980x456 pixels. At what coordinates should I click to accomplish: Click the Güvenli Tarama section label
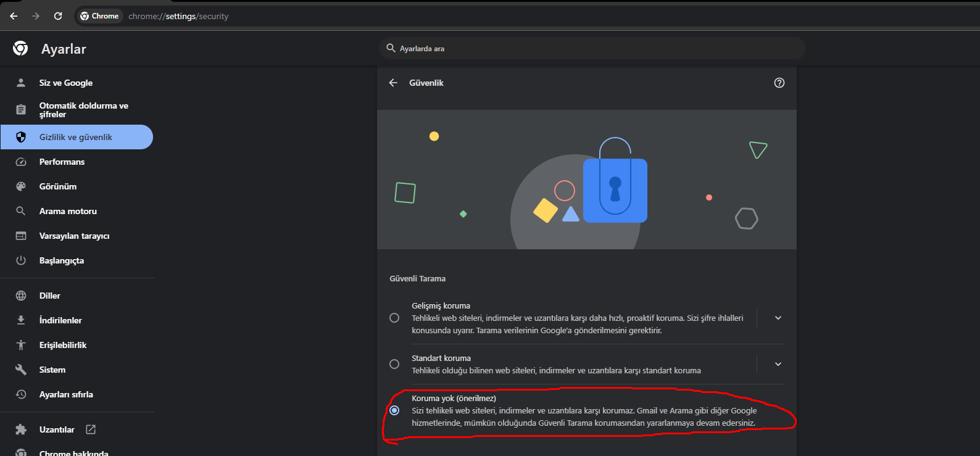(417, 279)
